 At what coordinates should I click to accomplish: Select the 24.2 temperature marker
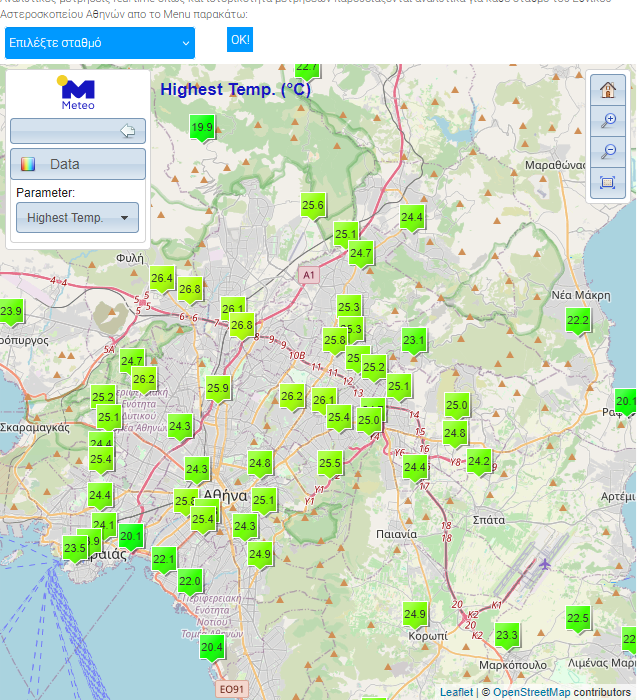[x=479, y=462]
